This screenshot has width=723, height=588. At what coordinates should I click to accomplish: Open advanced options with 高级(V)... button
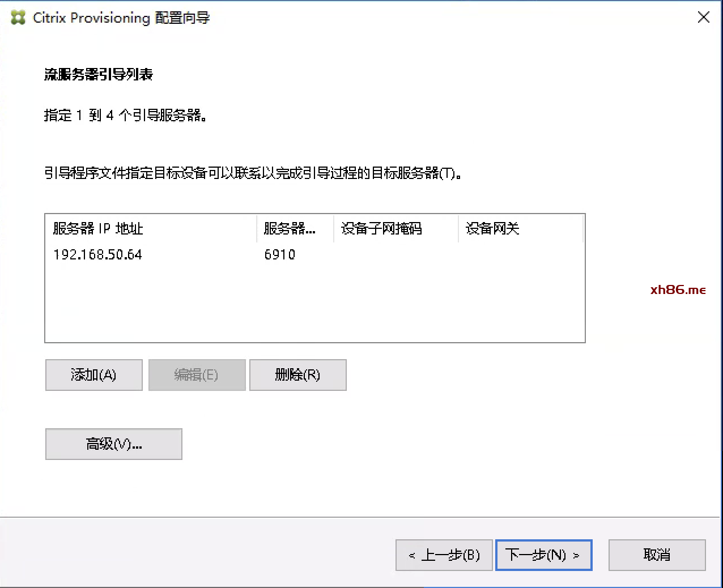113,444
